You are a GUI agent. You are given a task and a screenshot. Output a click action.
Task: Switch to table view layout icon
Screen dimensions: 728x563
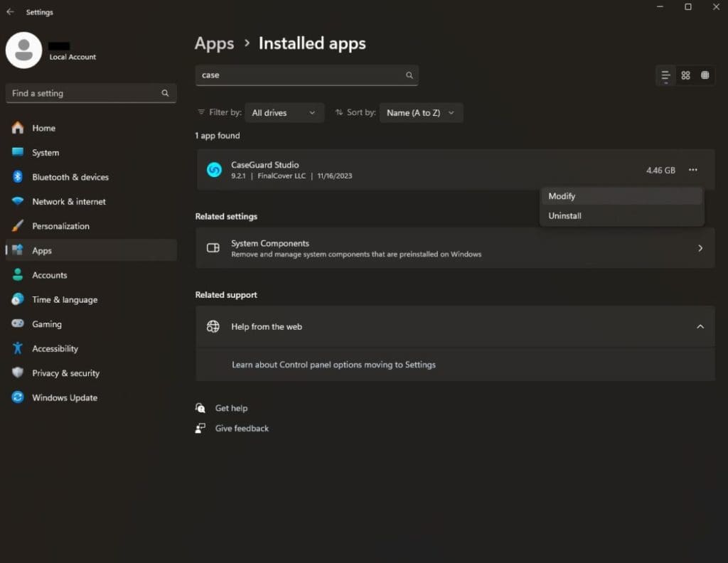pos(705,75)
